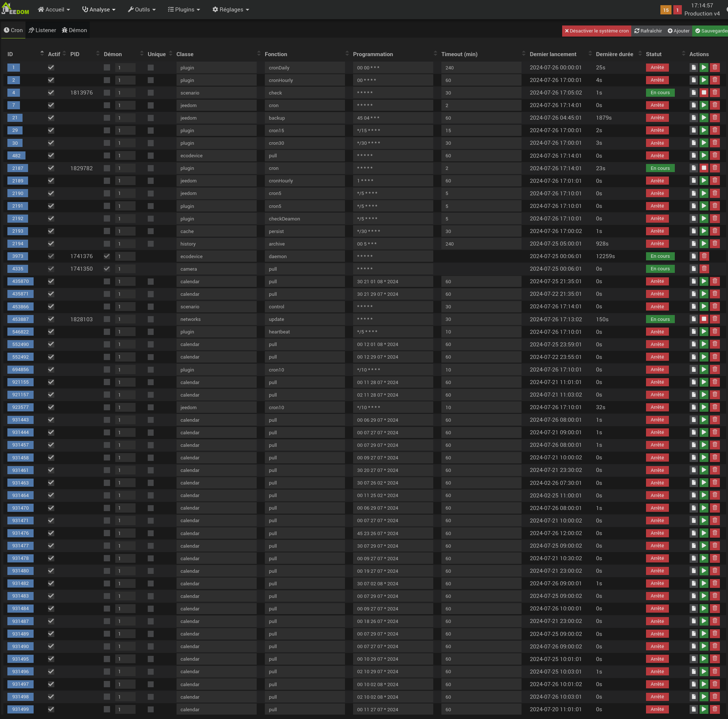The height and width of the screenshot is (719, 728).
Task: Launch the plugin heartbeat cron
Action: click(704, 332)
